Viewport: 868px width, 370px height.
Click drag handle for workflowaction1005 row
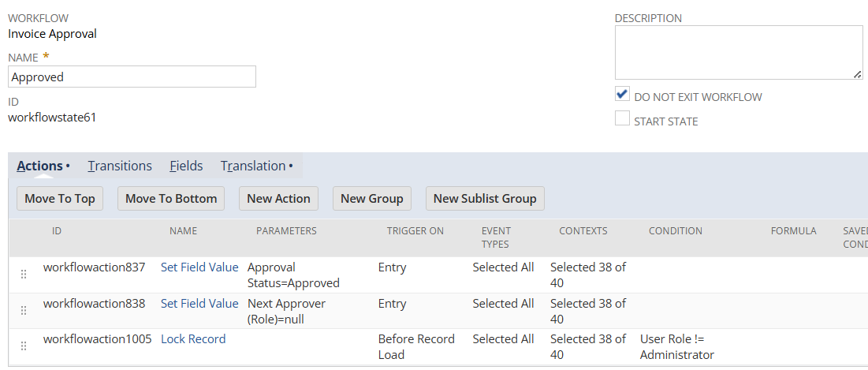pos(24,346)
